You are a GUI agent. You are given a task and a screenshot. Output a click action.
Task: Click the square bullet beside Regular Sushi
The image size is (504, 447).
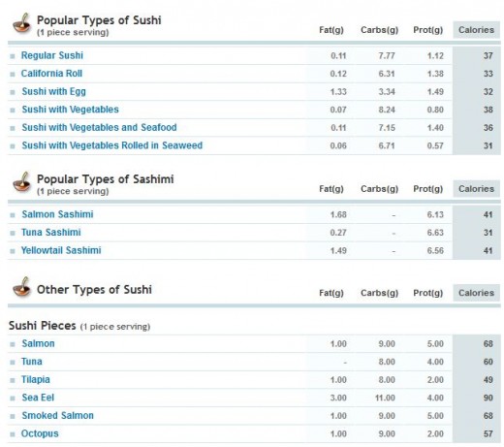13,56
